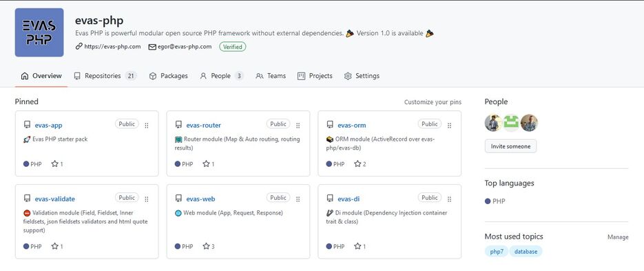Click the repository icon beside evas-validate
644x271 pixels.
27,199
